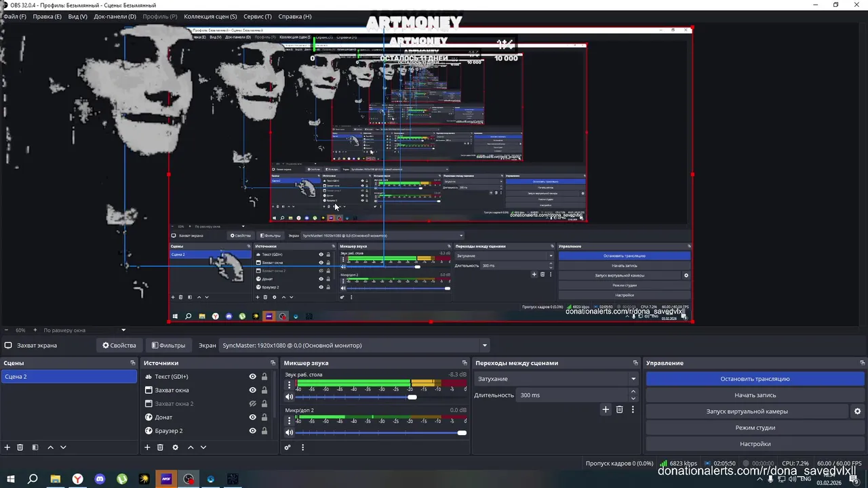Open source properties gear in the Sources toolbar
868x488 pixels.
click(x=175, y=447)
